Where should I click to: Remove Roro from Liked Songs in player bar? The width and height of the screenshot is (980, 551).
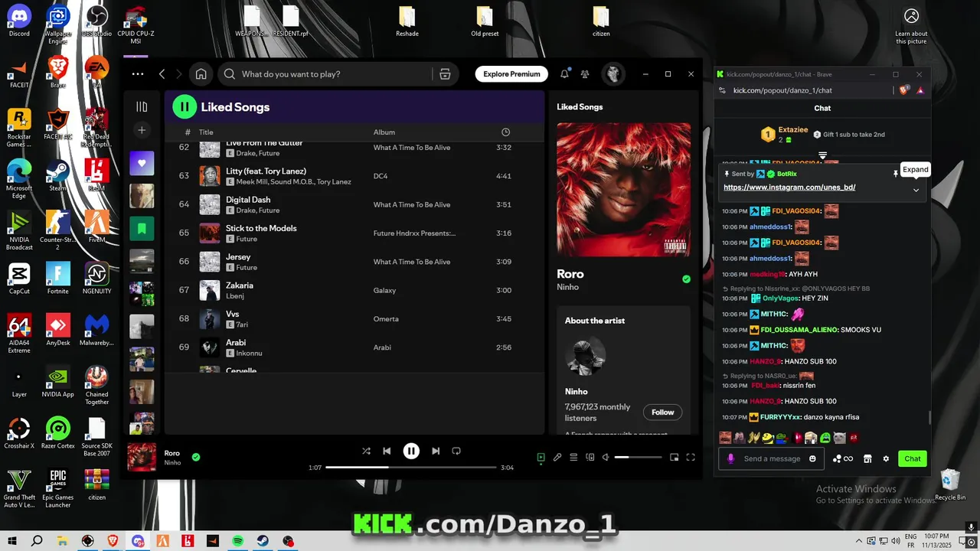tap(196, 457)
